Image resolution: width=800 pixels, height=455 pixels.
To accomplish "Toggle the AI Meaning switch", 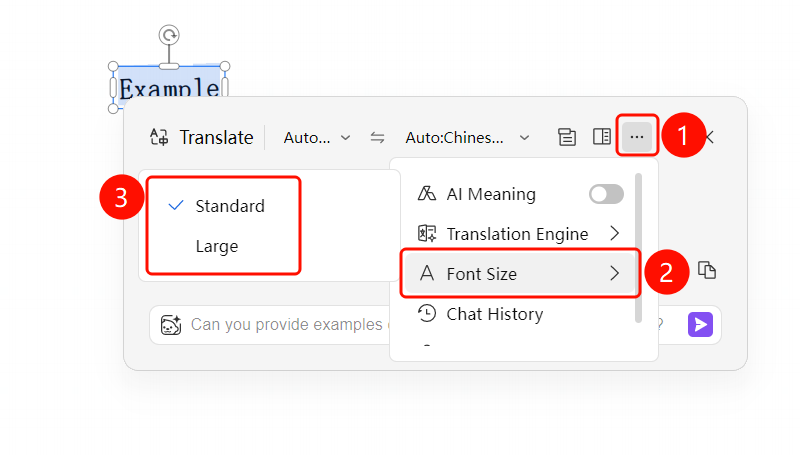I will (x=606, y=194).
